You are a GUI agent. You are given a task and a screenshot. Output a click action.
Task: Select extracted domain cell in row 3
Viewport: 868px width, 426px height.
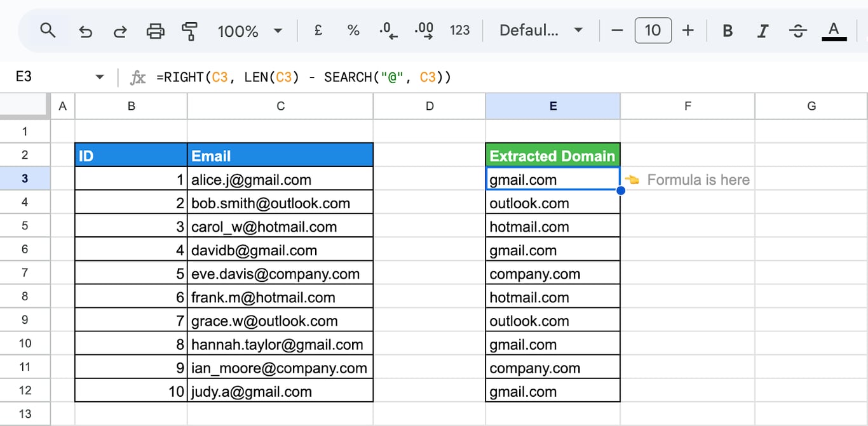(x=553, y=179)
